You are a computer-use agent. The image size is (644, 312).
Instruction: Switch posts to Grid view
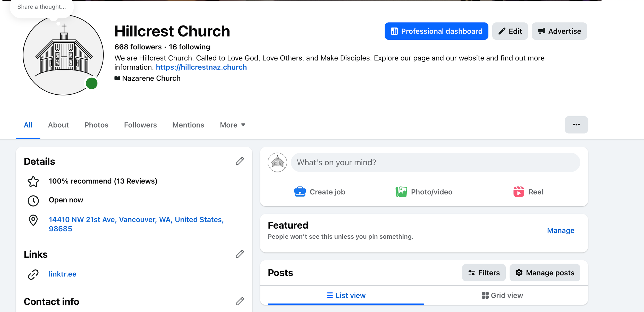click(x=502, y=295)
